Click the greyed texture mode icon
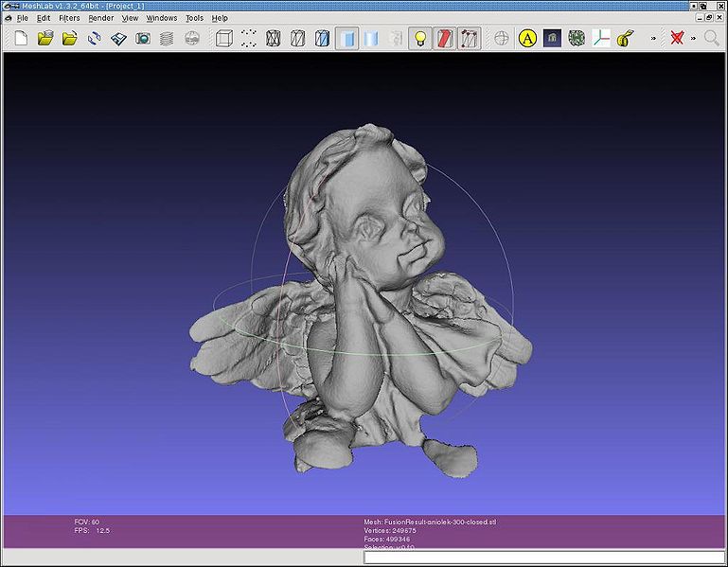728x567 pixels. pos(396,39)
